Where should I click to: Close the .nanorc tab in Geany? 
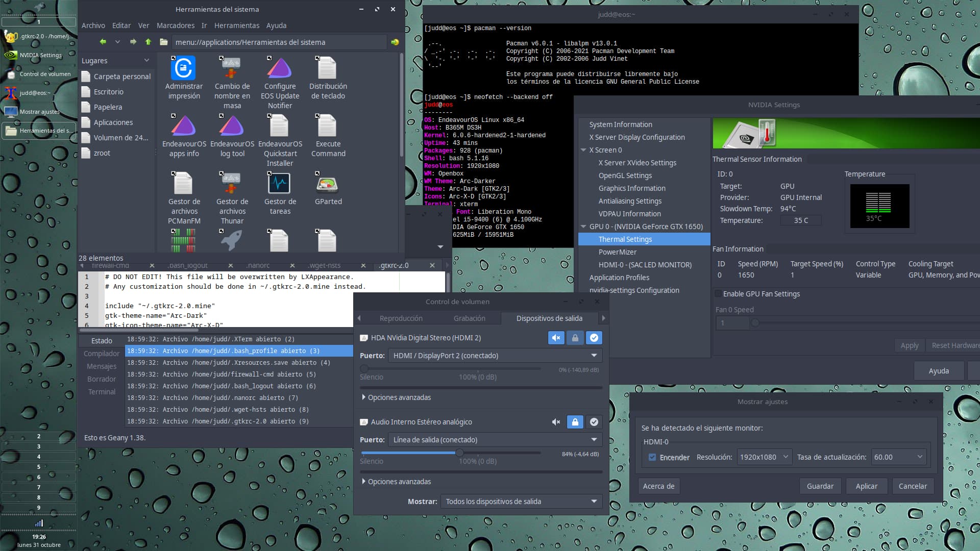[292, 265]
